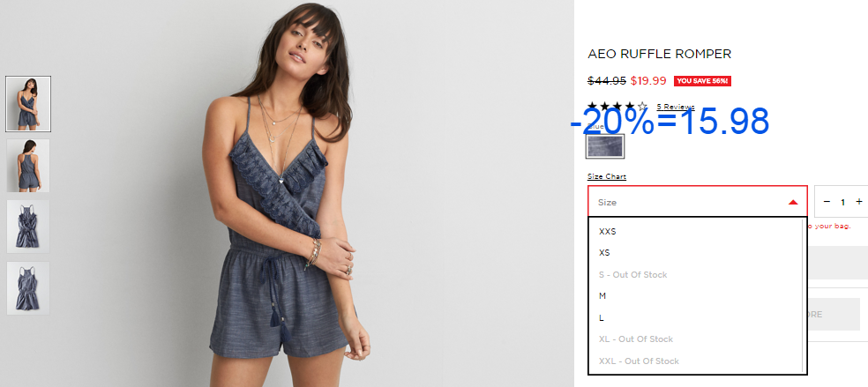Viewport: 868px width, 387px height.
Task: Decrease quantity with minus icon
Action: coord(827,202)
